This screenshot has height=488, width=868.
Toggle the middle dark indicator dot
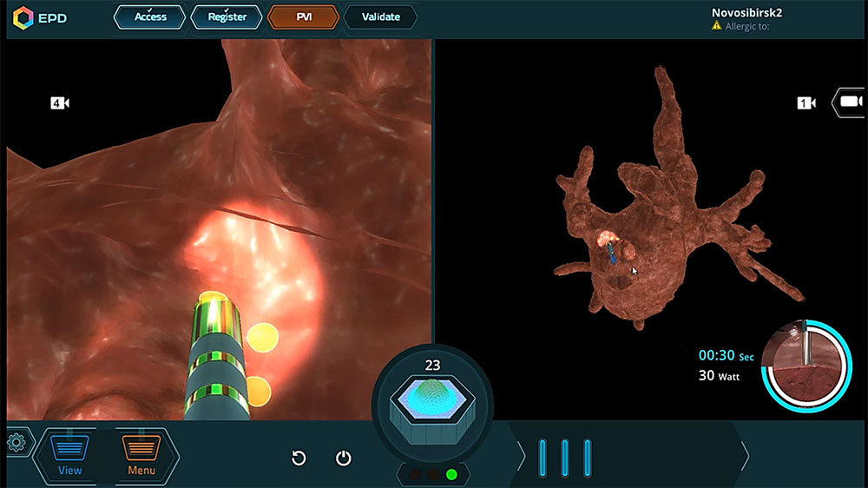(x=433, y=474)
